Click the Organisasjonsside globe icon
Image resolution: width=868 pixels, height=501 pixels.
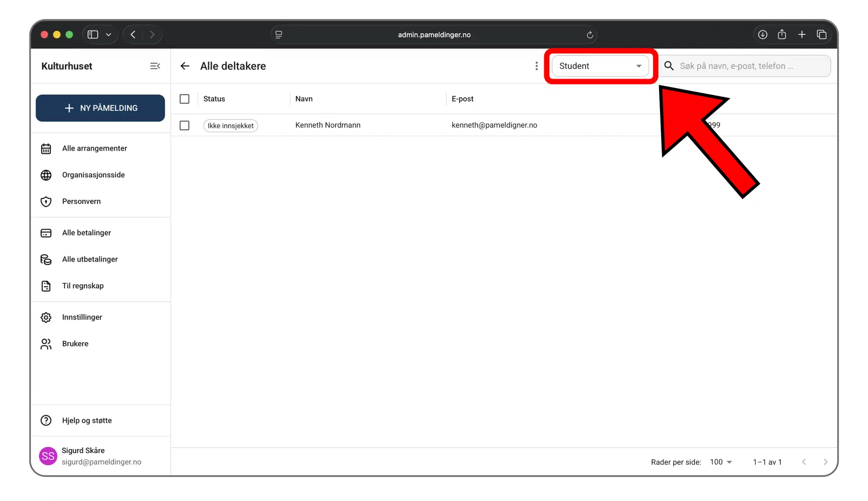46,175
